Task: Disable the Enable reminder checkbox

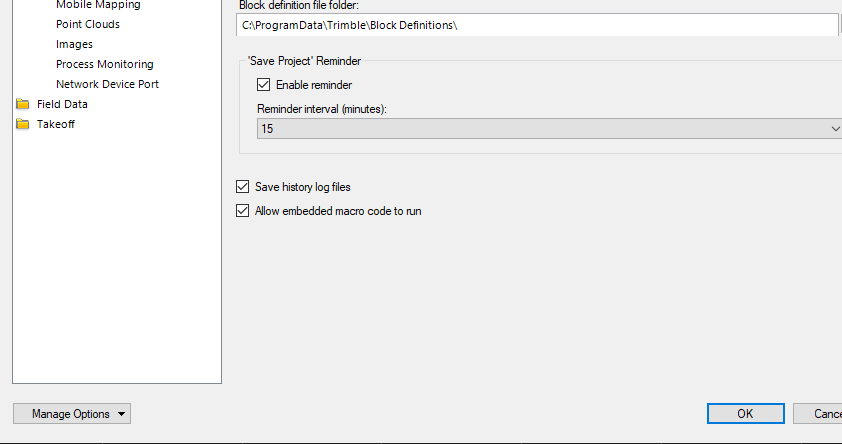Action: click(264, 85)
